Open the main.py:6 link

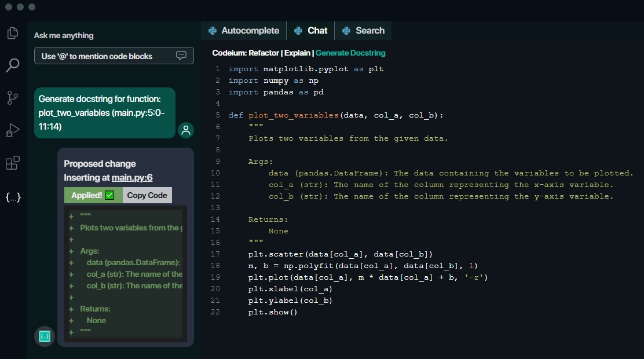(x=132, y=178)
